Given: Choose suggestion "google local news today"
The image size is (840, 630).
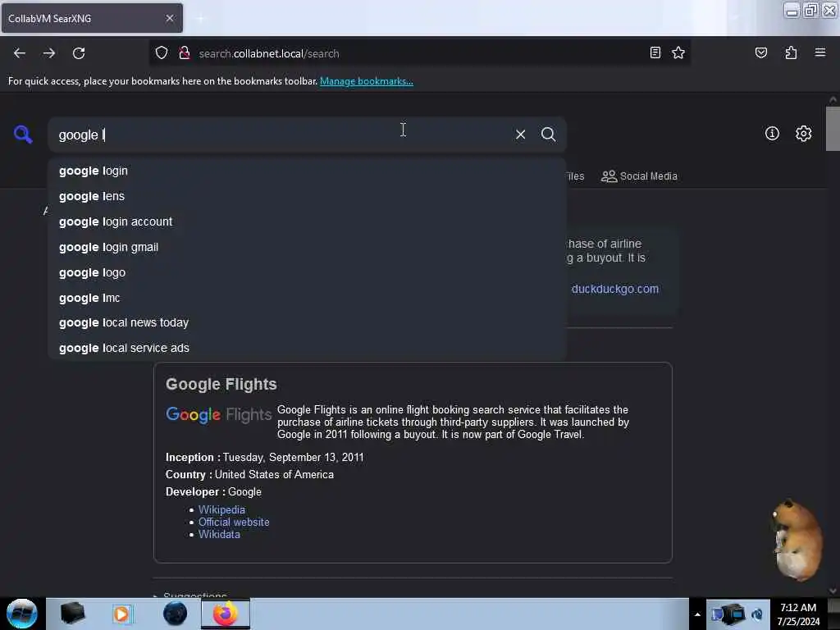Looking at the screenshot, I should (307, 322).
